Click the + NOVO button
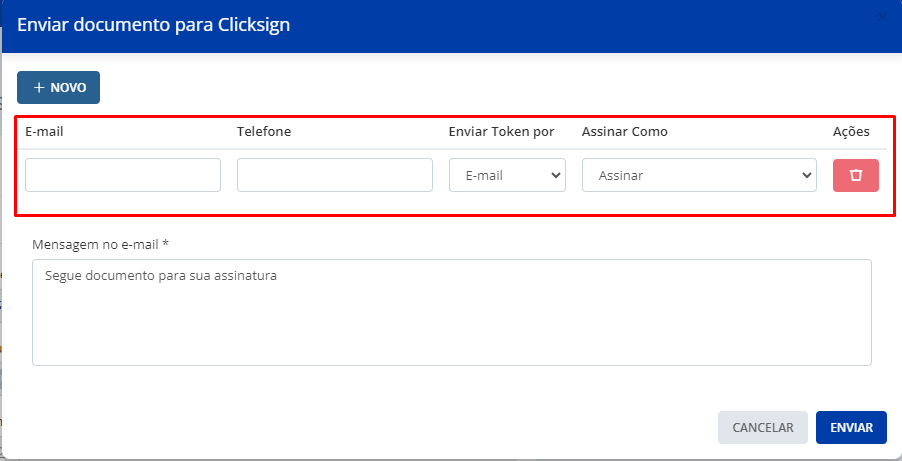 coord(58,87)
